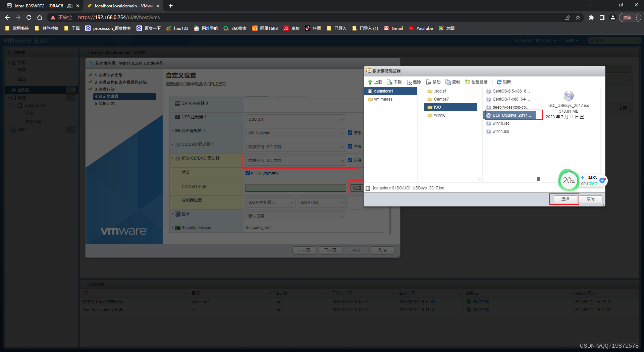Reload the browser page
Screen dimensions: 644x352
click(29, 17)
